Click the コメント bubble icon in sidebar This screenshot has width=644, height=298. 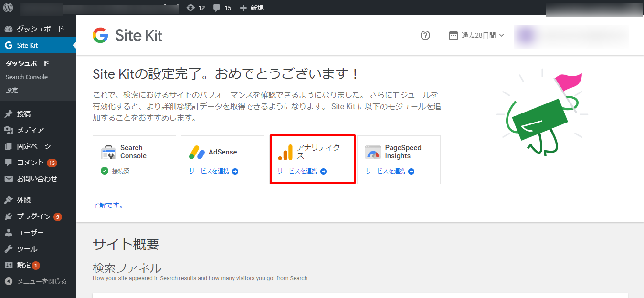click(9, 163)
